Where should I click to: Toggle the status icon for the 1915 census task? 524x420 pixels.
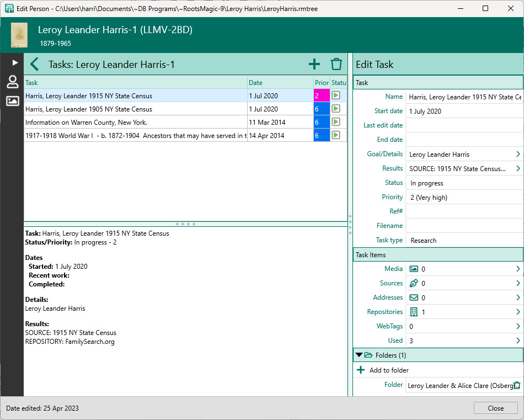(336, 95)
